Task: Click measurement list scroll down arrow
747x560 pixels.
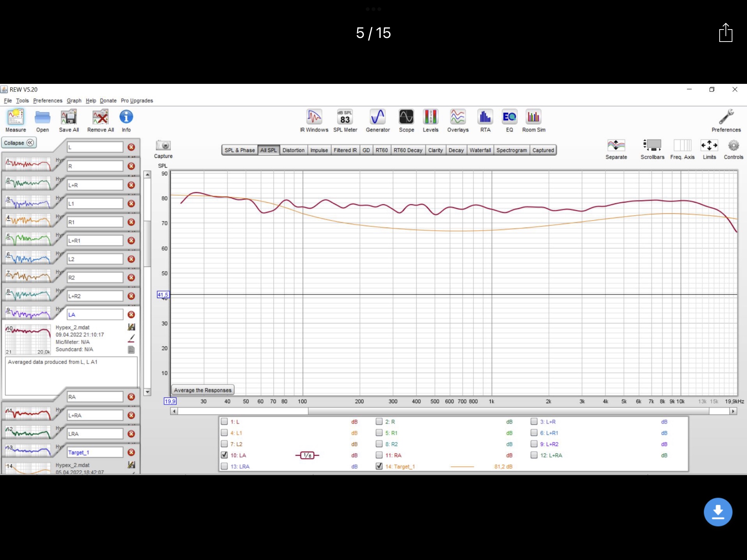Action: (x=147, y=392)
